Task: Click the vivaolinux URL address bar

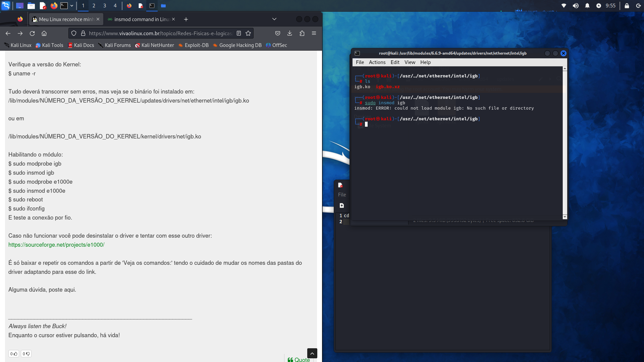Action: click(x=161, y=33)
